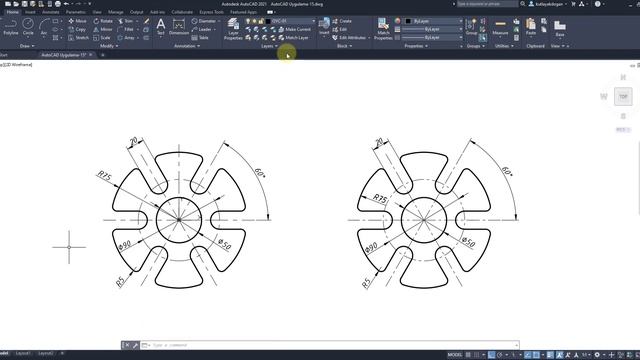Toggle lineweight display in status bar
The height and width of the screenshot is (360, 640).
[x=550, y=355]
